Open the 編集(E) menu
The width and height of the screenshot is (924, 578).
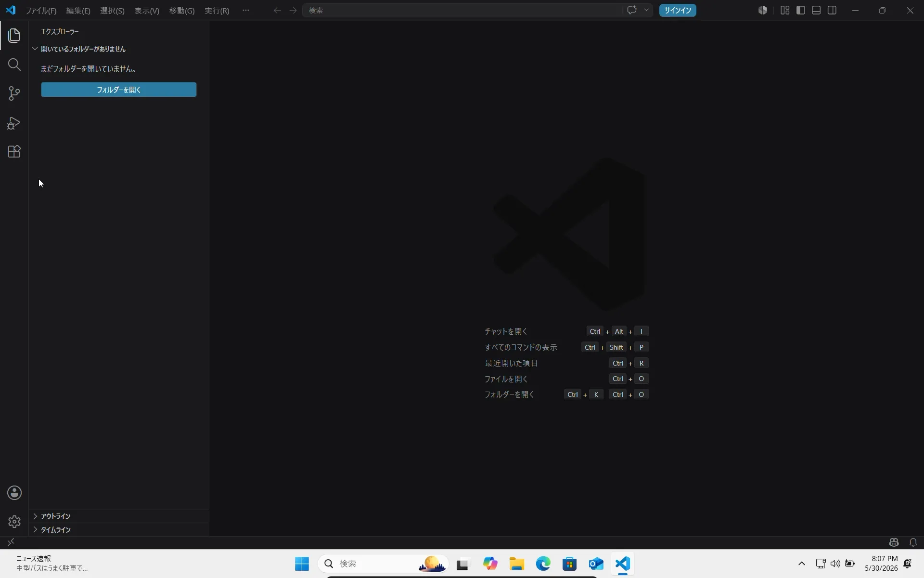click(78, 11)
